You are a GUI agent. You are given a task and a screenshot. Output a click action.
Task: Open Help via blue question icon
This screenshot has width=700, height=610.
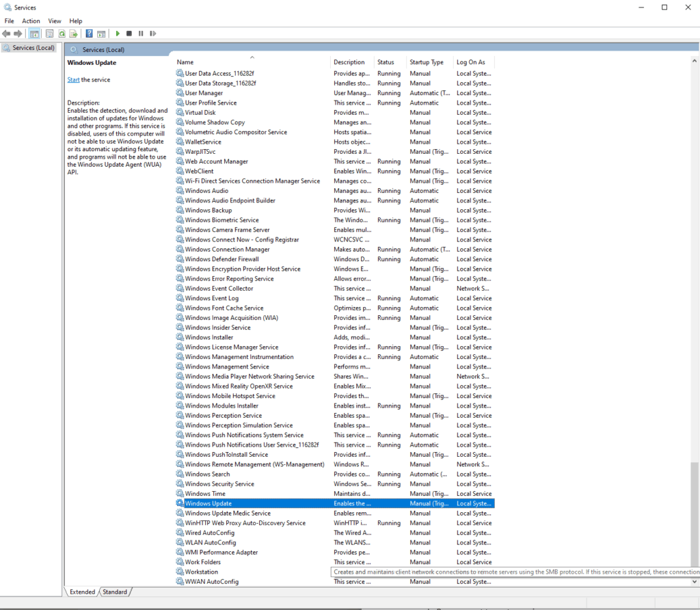90,34
